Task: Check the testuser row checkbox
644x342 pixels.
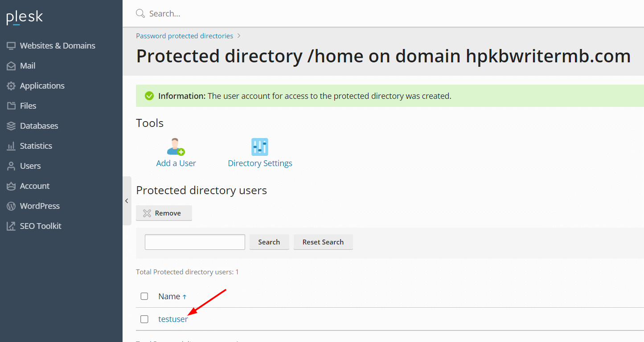Action: 144,319
